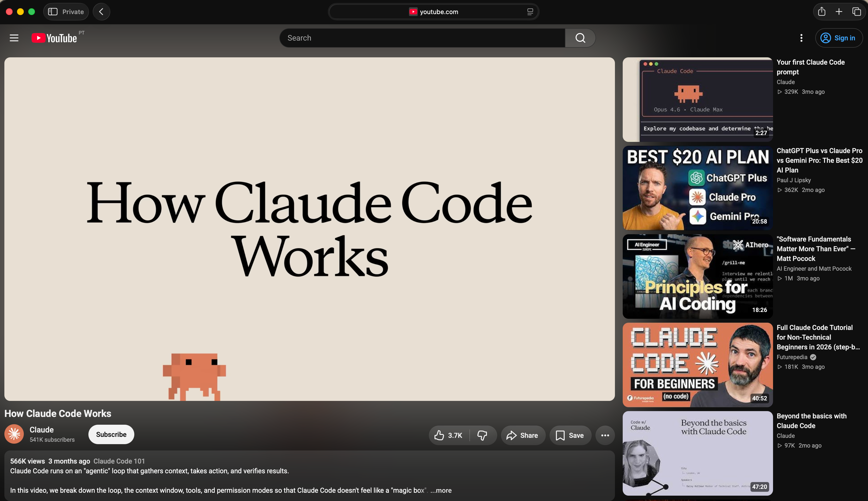The image size is (868, 501).
Task: Open 'Beyond the basics with Claude Code' title
Action: [812, 421]
